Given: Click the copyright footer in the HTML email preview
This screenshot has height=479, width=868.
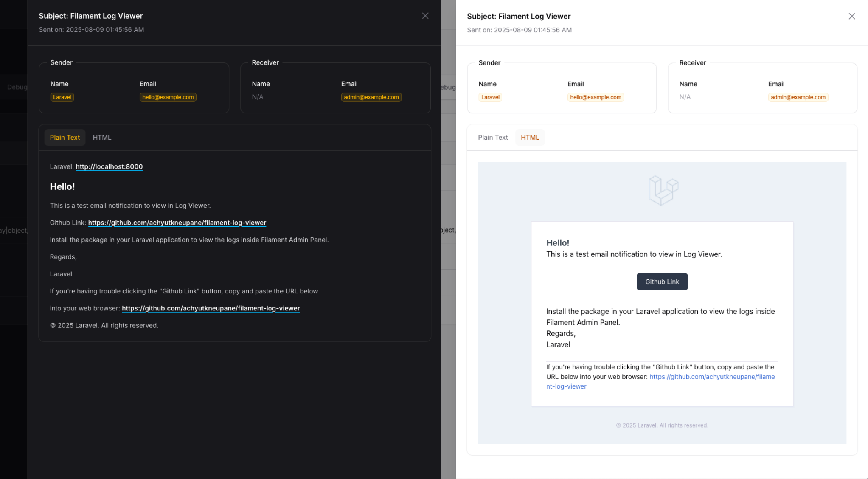Looking at the screenshot, I should (x=662, y=425).
